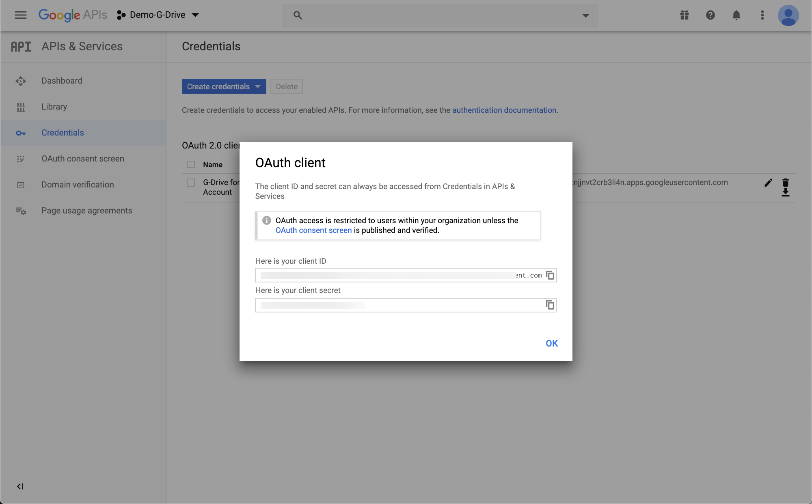Open the help question mark menu
812x504 pixels.
(710, 15)
